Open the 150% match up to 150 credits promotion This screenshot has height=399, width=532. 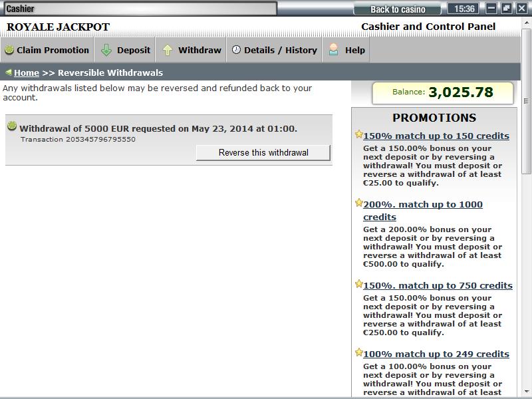[x=436, y=136]
